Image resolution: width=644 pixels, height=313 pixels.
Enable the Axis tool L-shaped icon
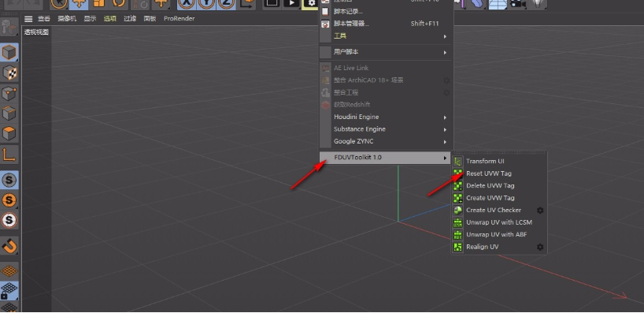pyautogui.click(x=9, y=155)
